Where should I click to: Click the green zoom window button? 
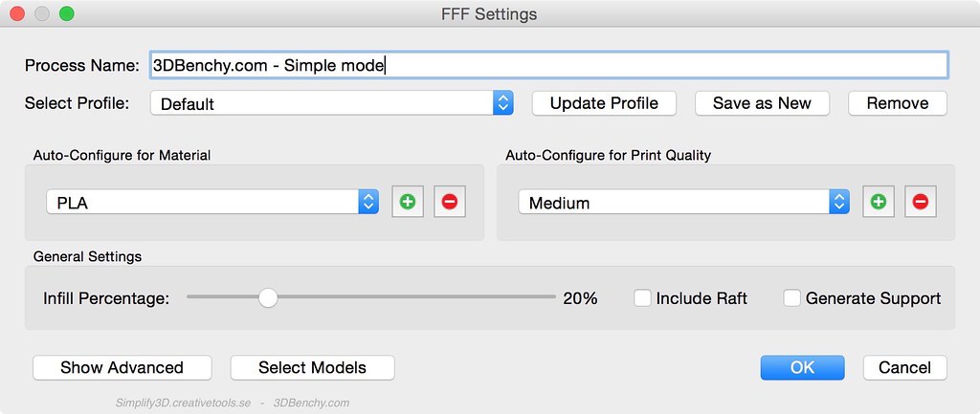tap(66, 13)
